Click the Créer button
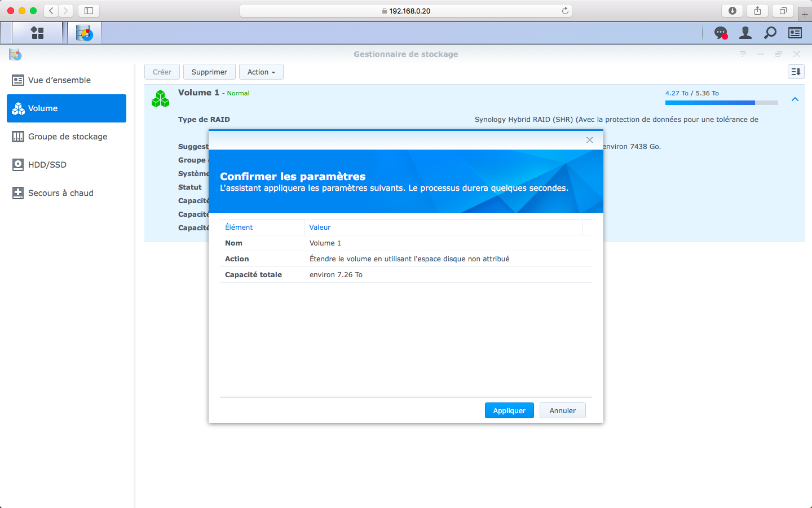This screenshot has height=508, width=812. coord(162,72)
